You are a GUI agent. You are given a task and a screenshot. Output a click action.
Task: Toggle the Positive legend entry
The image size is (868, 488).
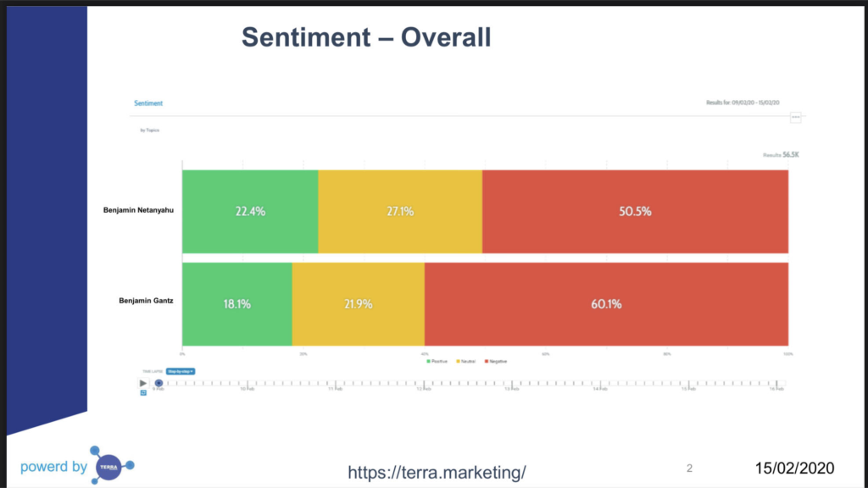437,361
